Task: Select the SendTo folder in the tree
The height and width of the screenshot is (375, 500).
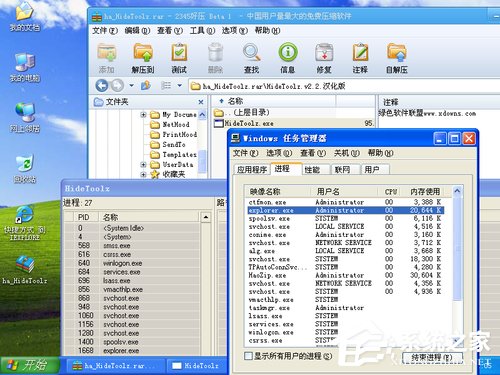Action: pyautogui.click(x=168, y=145)
